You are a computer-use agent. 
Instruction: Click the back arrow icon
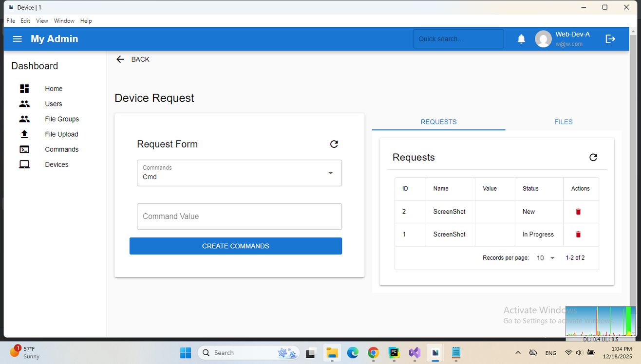120,59
